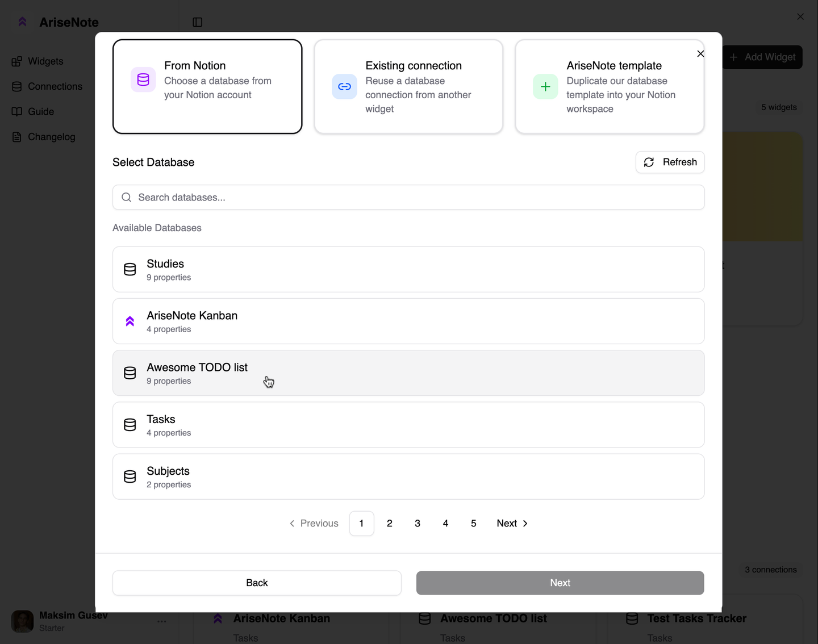Click the Widgets sidebar icon
Screen dimensions: 818x644
tap(17, 61)
